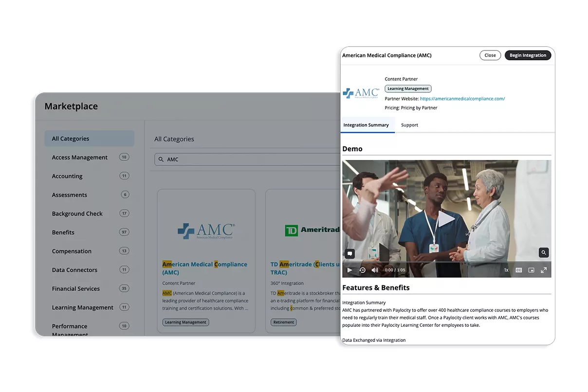Select All Categories in the sidebar
This screenshot has height=392, width=588.
pyautogui.click(x=89, y=139)
